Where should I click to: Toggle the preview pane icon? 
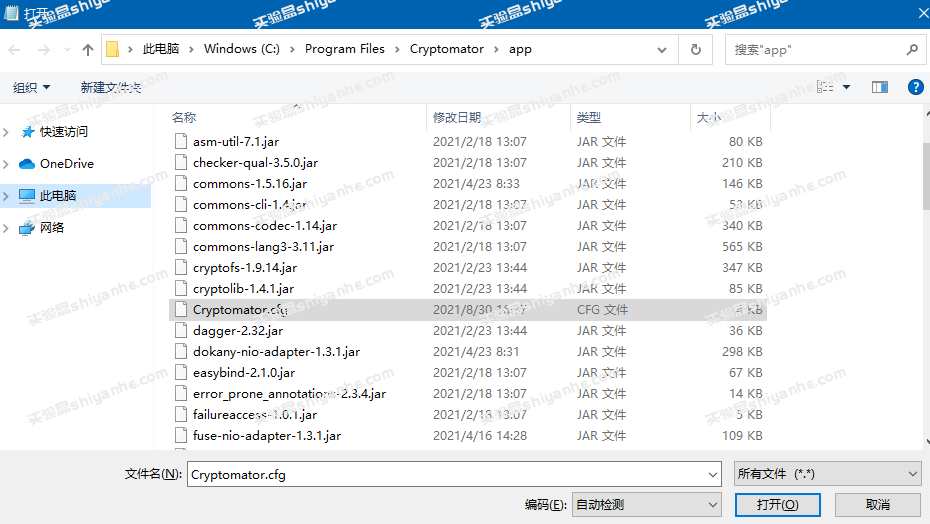point(880,87)
